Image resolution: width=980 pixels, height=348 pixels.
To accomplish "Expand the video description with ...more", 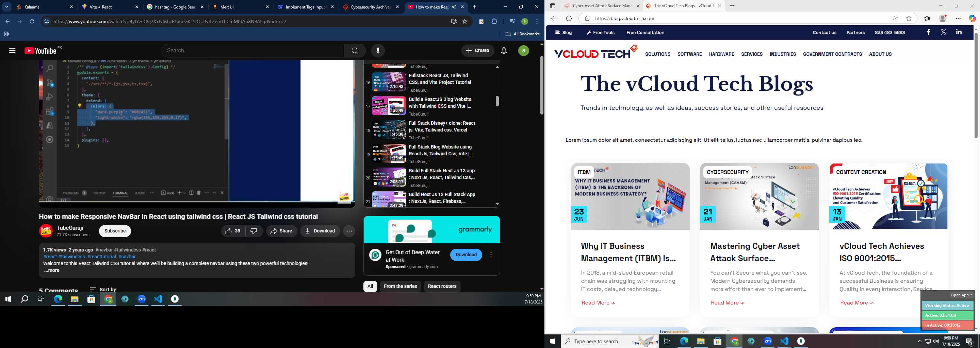I will [52, 271].
